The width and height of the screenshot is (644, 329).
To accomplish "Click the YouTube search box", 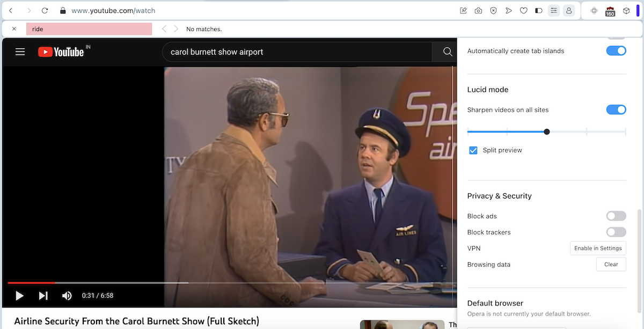I will coord(297,52).
